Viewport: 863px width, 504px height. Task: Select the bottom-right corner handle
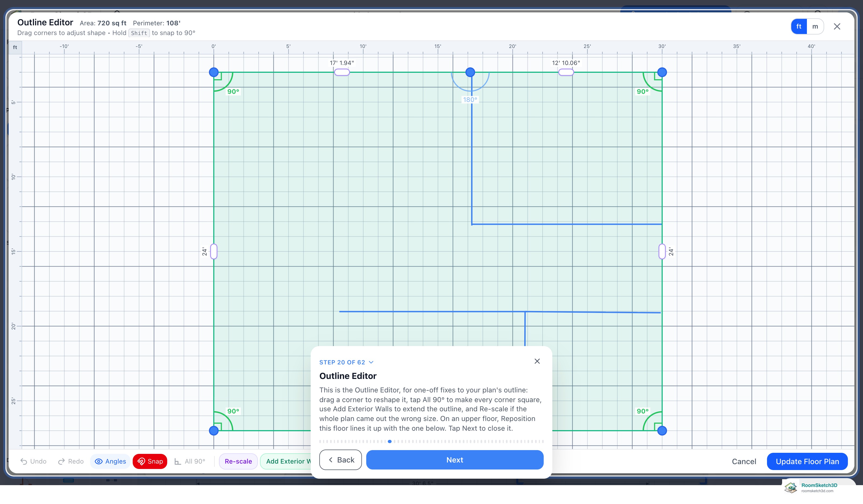pyautogui.click(x=662, y=430)
